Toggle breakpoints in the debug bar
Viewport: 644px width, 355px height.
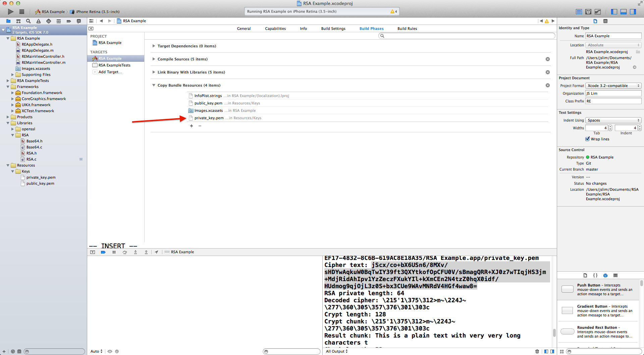click(103, 252)
